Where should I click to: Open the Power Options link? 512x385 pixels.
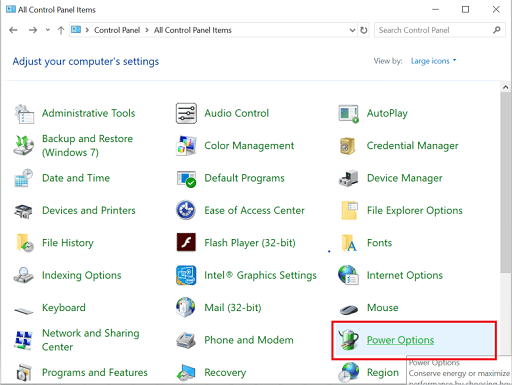pos(400,340)
